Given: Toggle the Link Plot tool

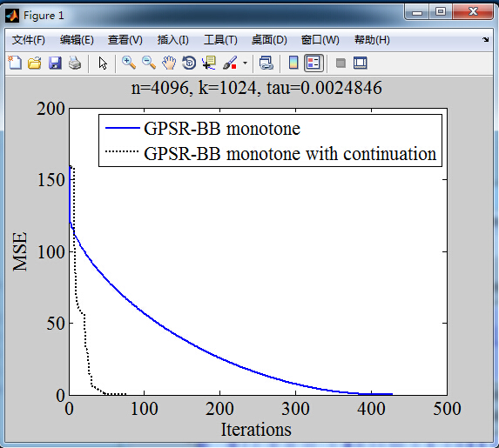Looking at the screenshot, I should pyautogui.click(x=266, y=63).
